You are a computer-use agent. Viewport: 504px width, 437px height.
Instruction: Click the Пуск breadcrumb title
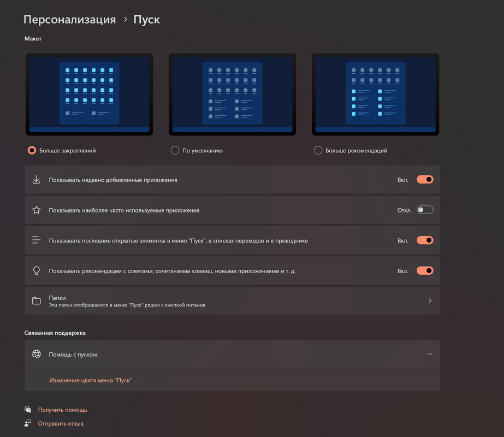146,20
